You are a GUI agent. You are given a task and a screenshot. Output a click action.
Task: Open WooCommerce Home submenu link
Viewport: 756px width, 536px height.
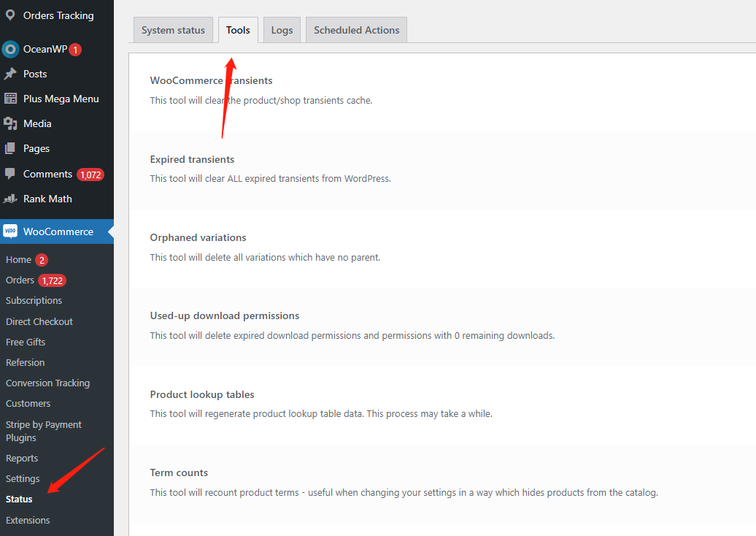[18, 260]
